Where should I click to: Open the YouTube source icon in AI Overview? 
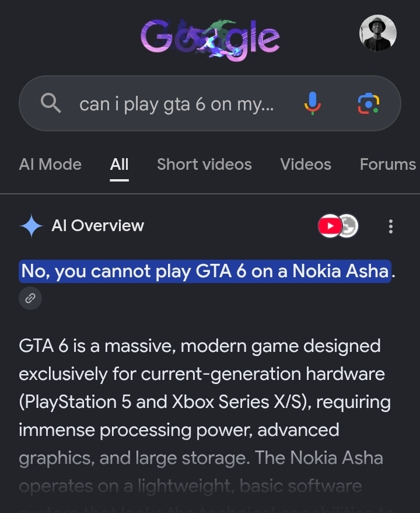pos(330,226)
